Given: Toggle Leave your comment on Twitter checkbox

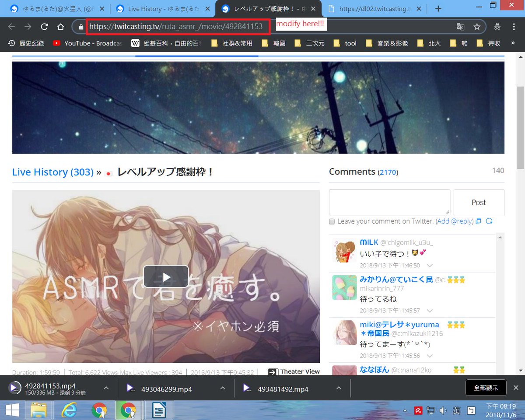Looking at the screenshot, I should [332, 221].
